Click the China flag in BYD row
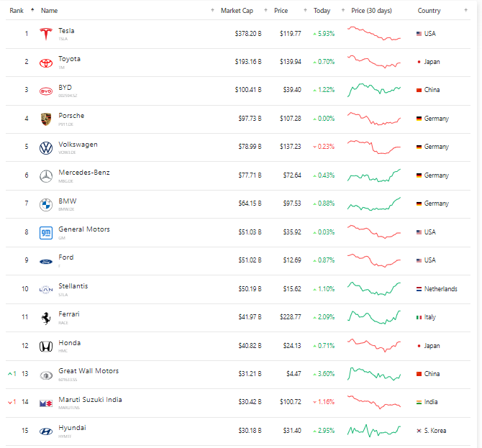 point(419,90)
